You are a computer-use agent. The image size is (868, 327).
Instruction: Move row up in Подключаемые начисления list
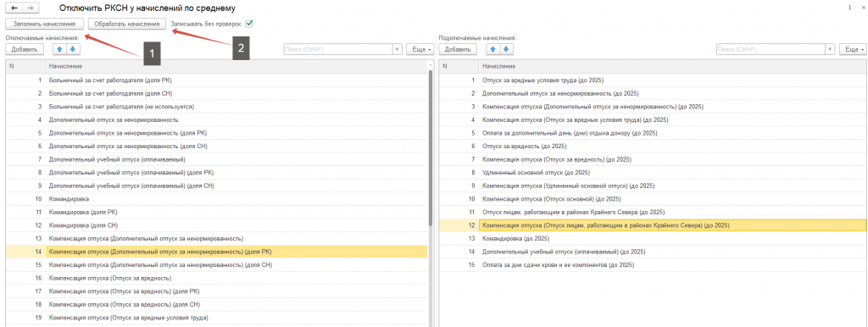coord(492,49)
